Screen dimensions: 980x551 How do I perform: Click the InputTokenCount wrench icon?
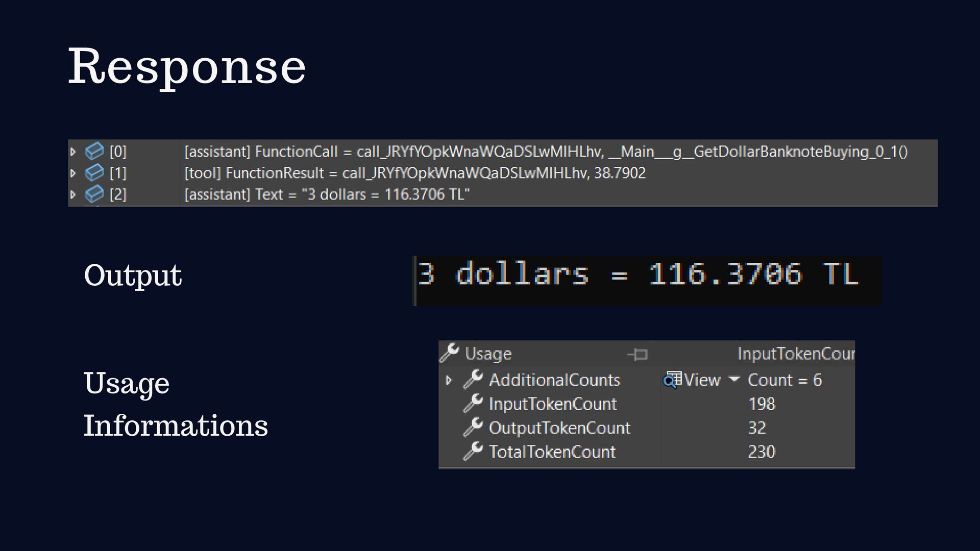click(x=473, y=403)
